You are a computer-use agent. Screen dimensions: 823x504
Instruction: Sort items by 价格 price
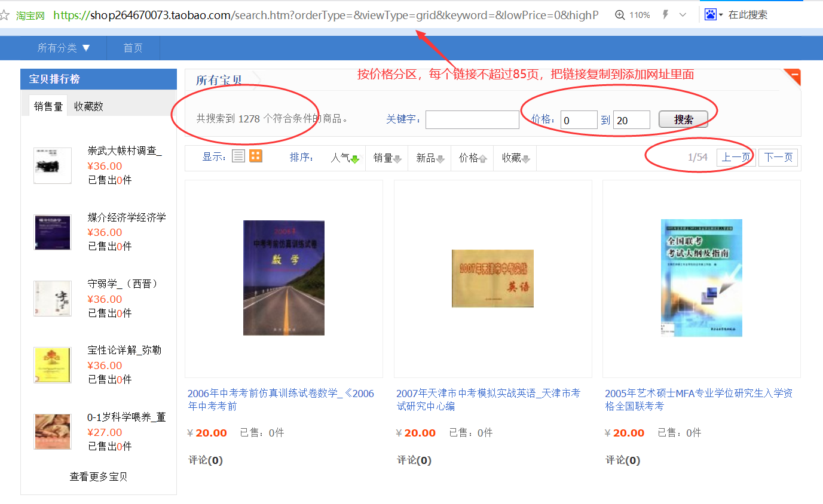tap(472, 158)
